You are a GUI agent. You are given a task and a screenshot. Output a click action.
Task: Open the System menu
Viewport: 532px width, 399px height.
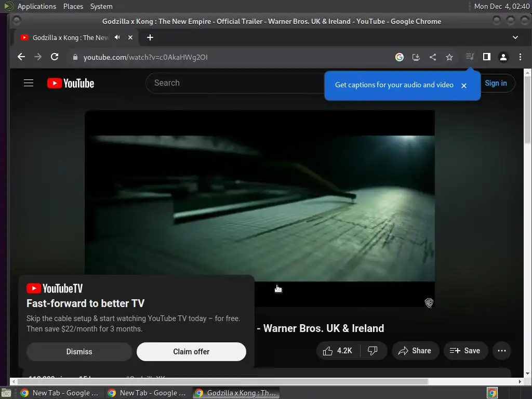101,6
